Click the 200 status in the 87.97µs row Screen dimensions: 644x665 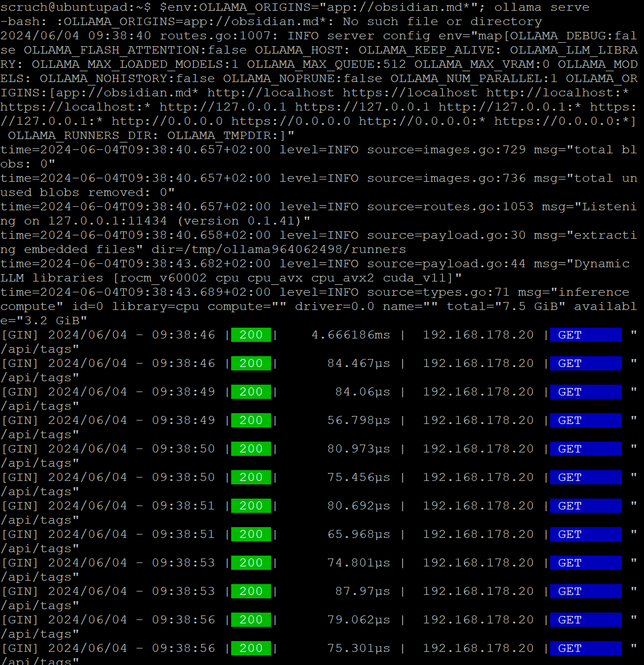pyautogui.click(x=251, y=591)
